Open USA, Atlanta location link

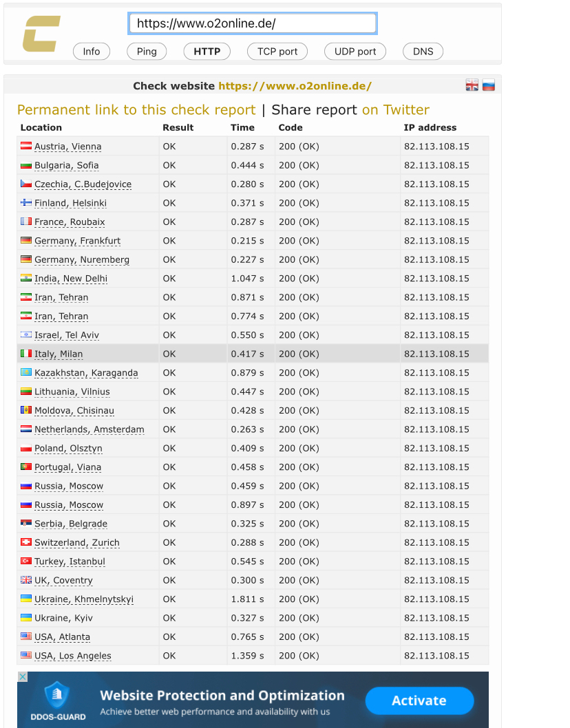(x=62, y=637)
